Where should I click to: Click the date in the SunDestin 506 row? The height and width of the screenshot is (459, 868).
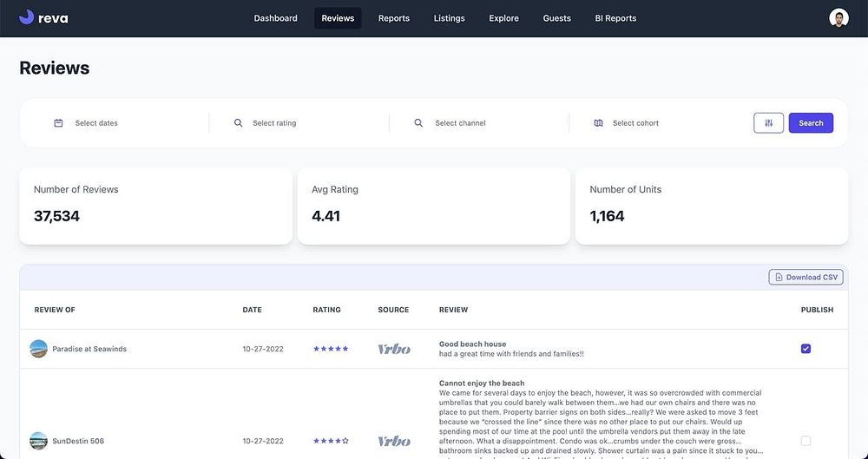click(x=263, y=442)
